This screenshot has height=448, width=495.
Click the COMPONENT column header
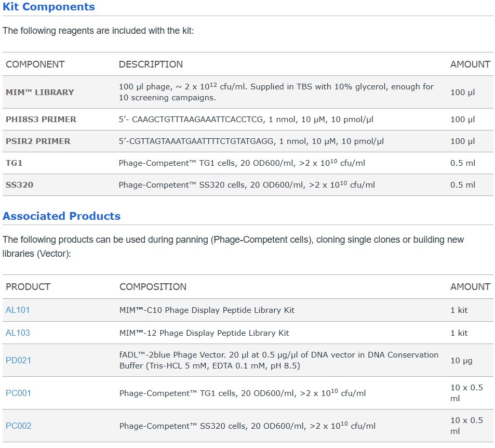[x=35, y=64]
